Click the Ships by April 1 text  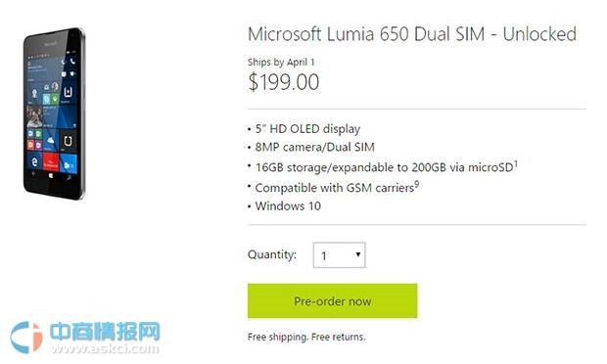(x=281, y=62)
